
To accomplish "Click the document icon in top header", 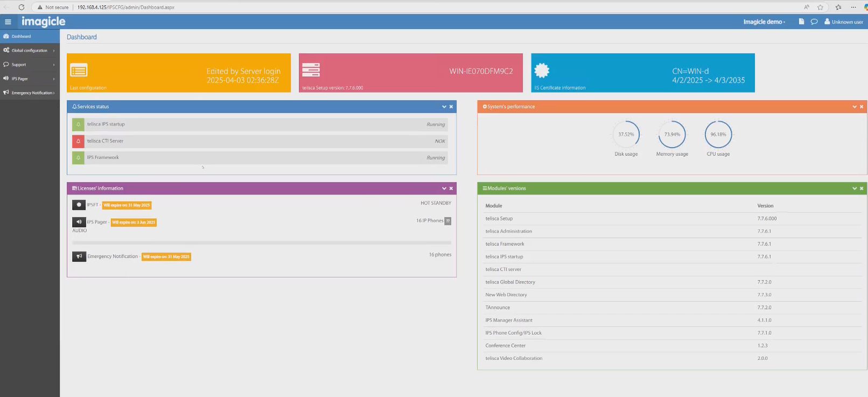I will point(801,22).
